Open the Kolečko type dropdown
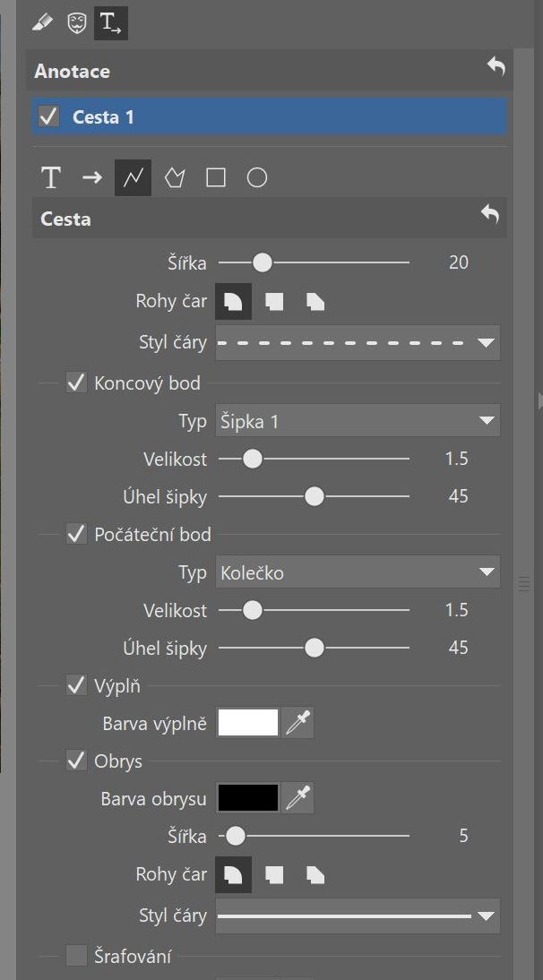Screen dimensions: 543x980 click(358, 572)
